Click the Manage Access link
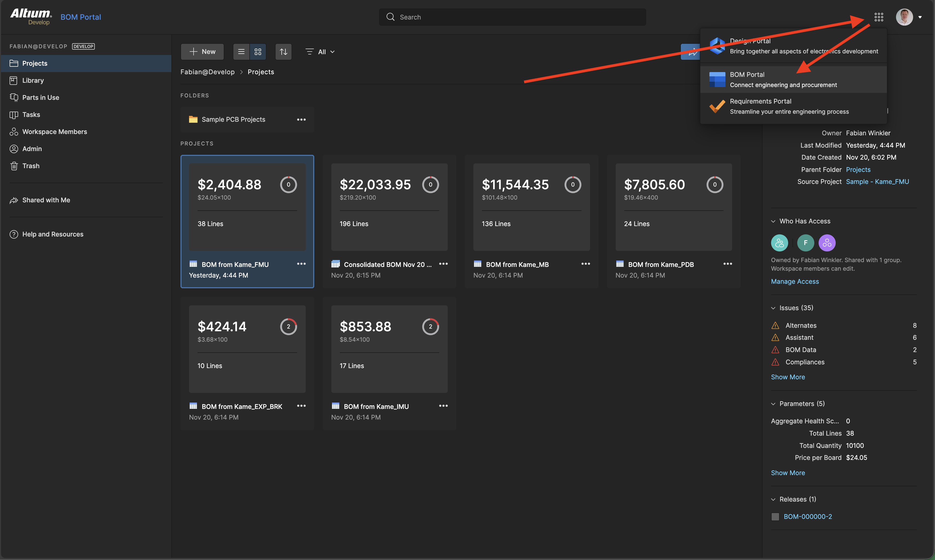Viewport: 935px width, 560px height. pos(795,282)
